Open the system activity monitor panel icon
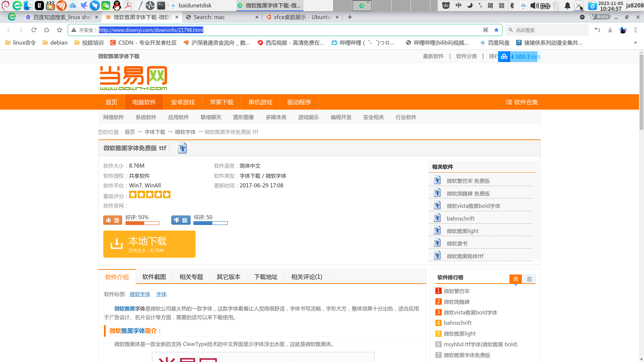The width and height of the screenshot is (644, 362). click(150, 5)
